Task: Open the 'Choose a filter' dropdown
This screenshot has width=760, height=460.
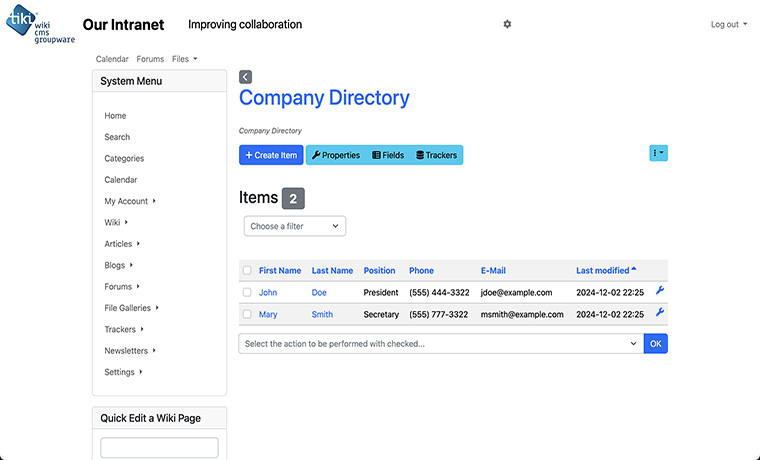Action: click(x=295, y=226)
